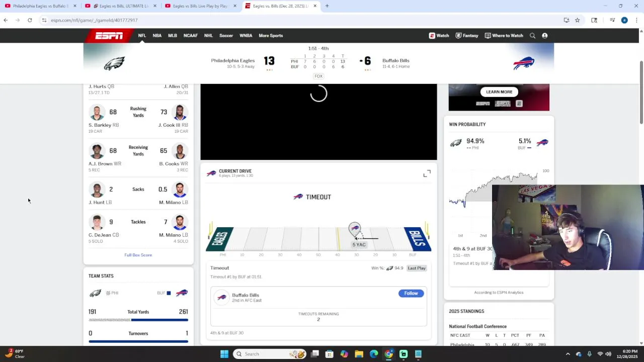
Task: Click the Windows taskbar search box
Action: point(271,354)
